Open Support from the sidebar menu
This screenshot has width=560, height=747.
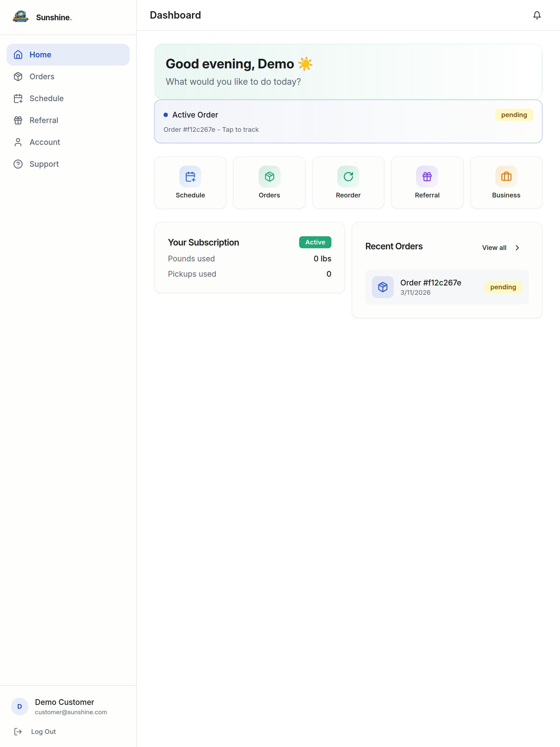click(68, 164)
